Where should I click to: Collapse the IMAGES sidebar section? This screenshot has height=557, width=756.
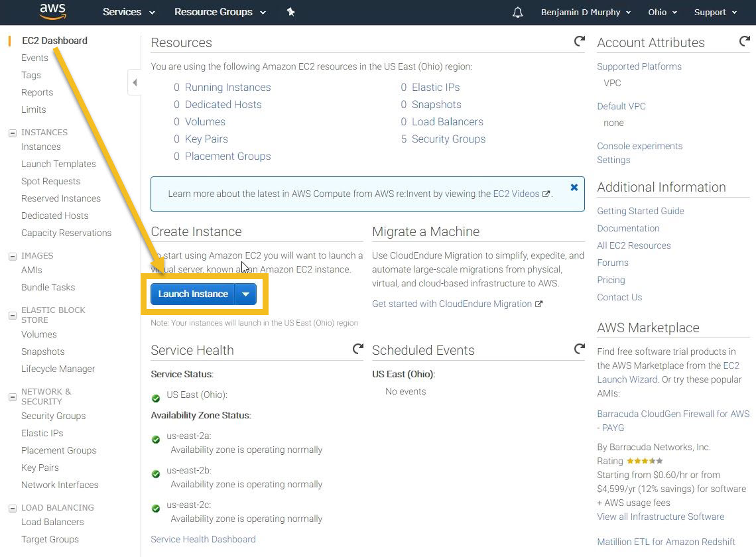tap(13, 257)
